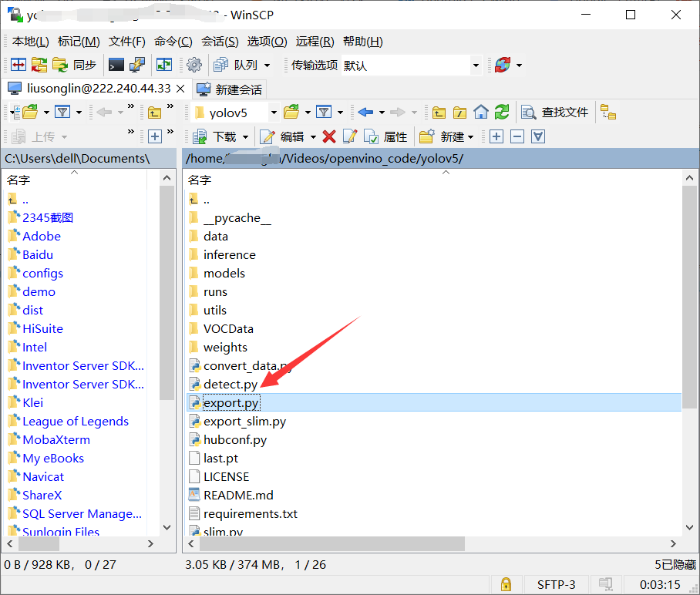Screen dimensions: 700x595
Task: Open the 本地(L) menu
Action: point(30,42)
